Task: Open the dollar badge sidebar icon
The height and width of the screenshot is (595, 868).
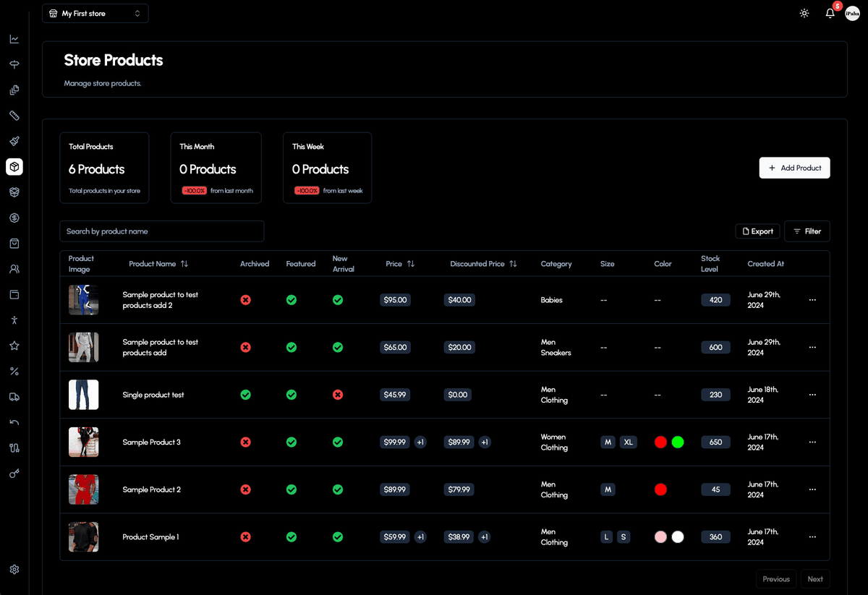Action: coord(14,218)
